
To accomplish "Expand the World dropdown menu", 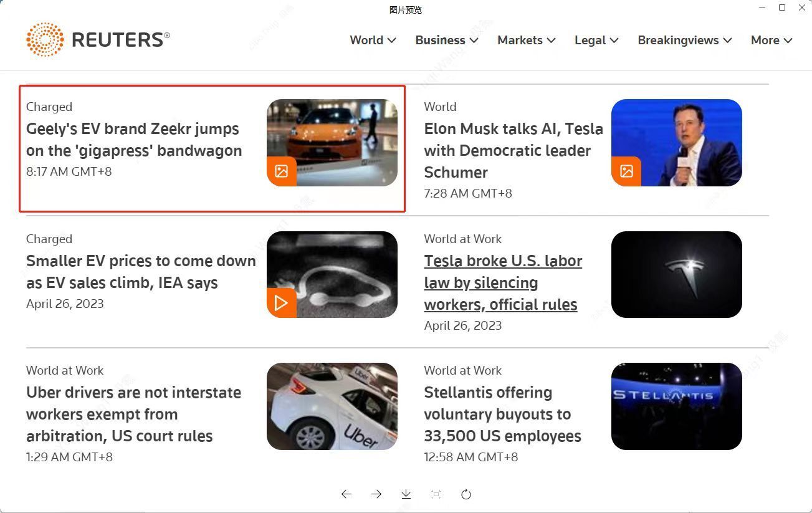I will (373, 40).
